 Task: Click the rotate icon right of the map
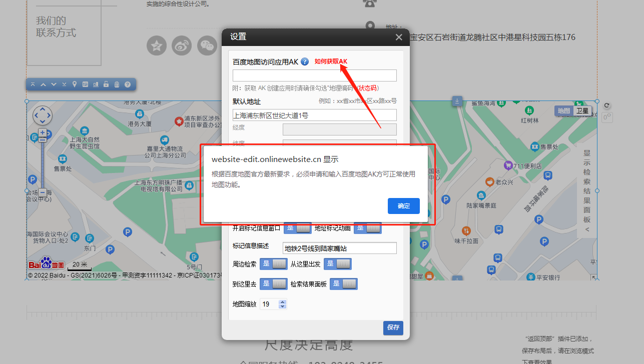tap(607, 105)
